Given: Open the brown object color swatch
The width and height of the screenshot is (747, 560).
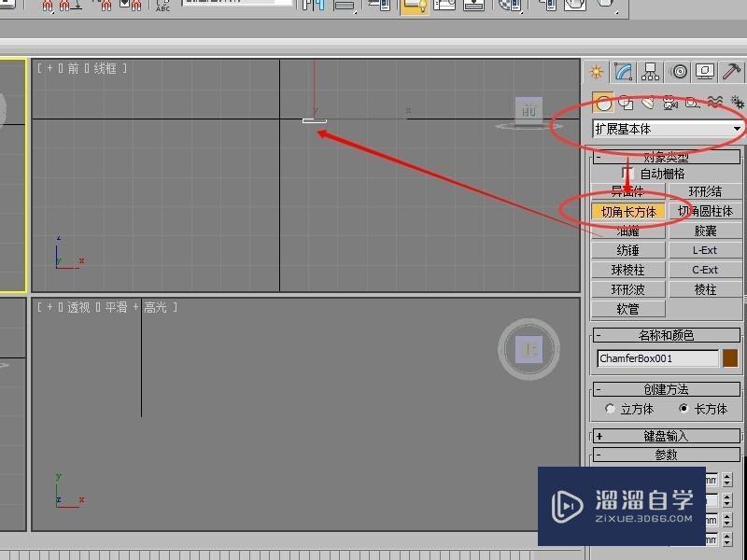Looking at the screenshot, I should (730, 358).
